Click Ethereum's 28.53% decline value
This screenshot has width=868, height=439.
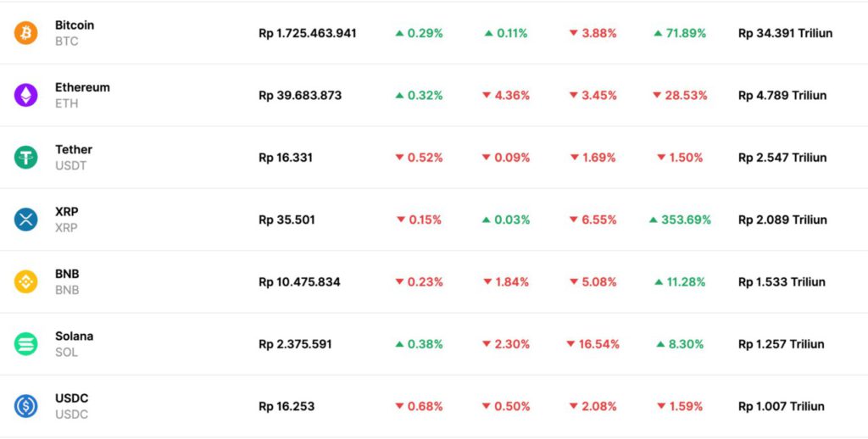(x=685, y=96)
